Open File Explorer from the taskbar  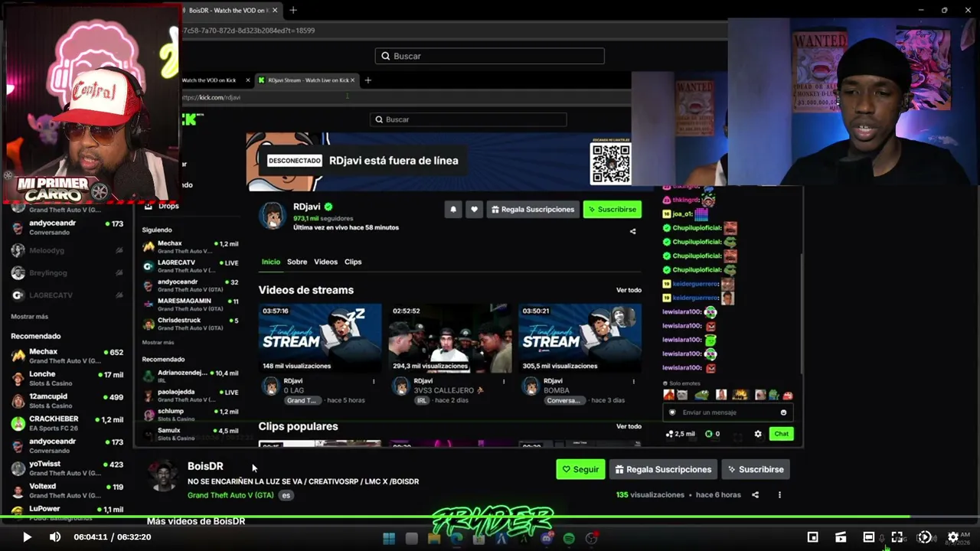pos(434,539)
